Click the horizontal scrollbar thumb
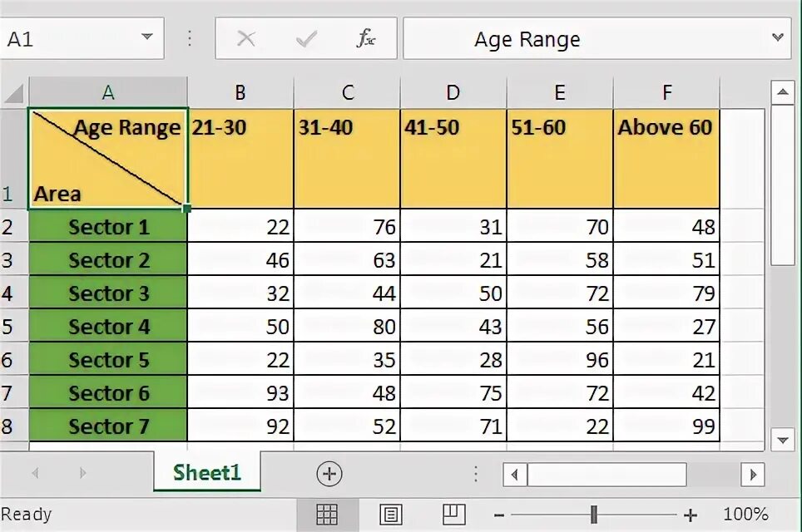Image resolution: width=802 pixels, height=532 pixels. pyautogui.click(x=607, y=475)
